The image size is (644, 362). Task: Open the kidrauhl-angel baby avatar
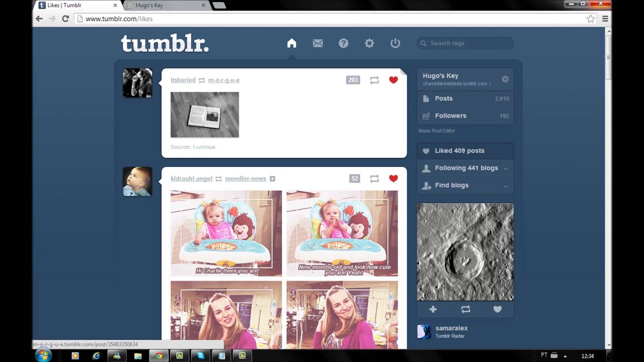pos(137,182)
